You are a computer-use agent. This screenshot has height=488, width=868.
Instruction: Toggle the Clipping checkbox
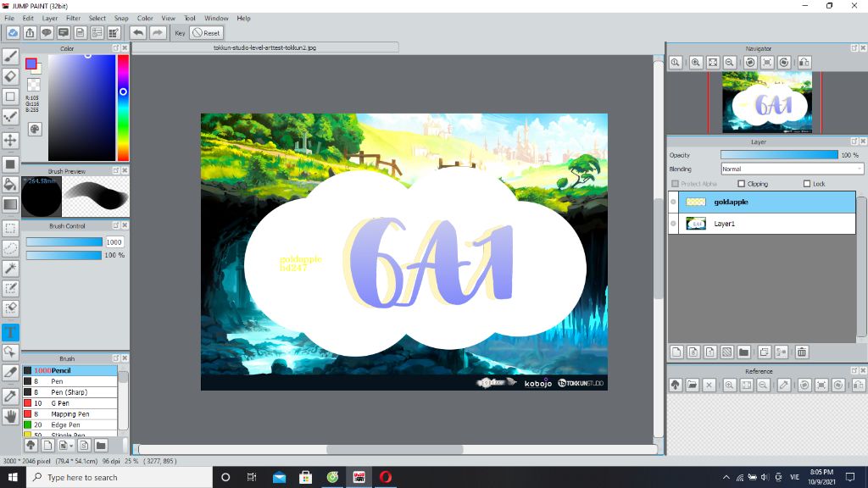click(741, 184)
